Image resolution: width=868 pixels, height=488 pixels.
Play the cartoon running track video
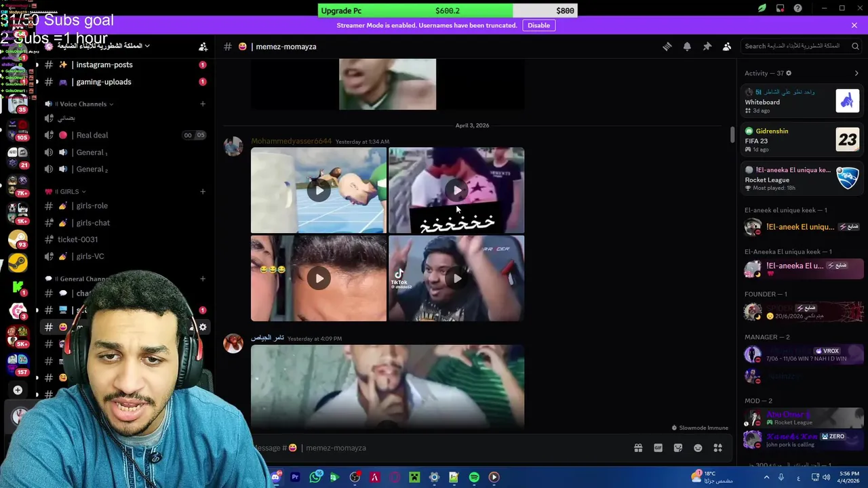point(319,190)
